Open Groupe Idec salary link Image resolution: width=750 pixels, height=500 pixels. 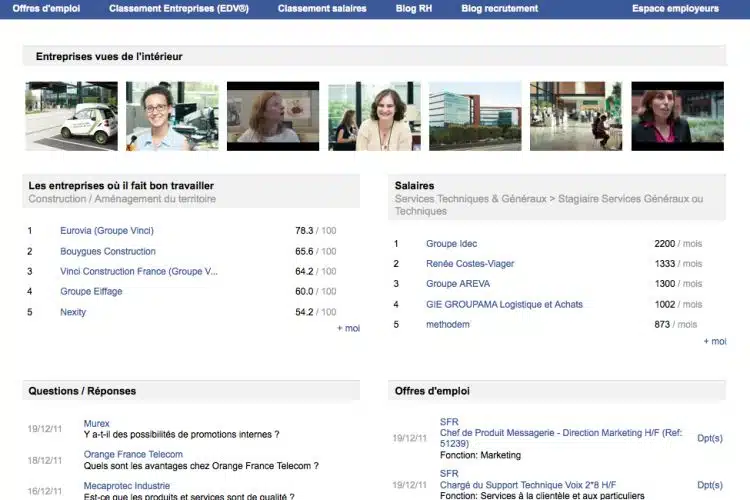click(451, 244)
